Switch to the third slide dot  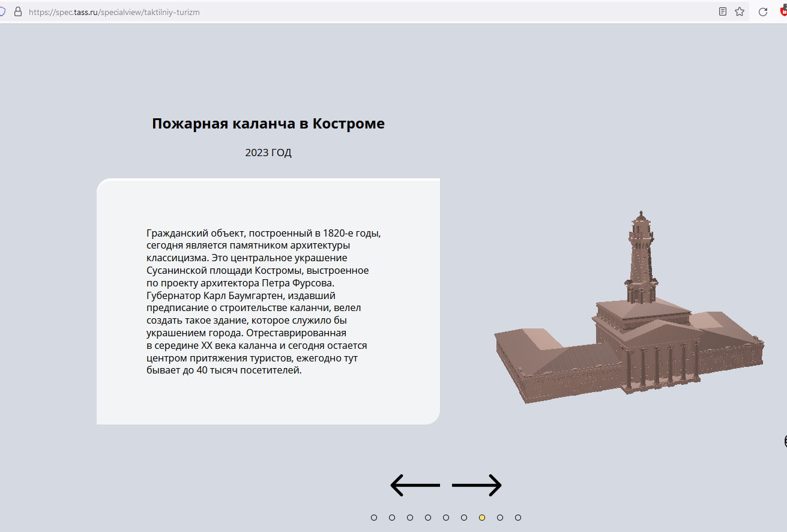(x=410, y=518)
